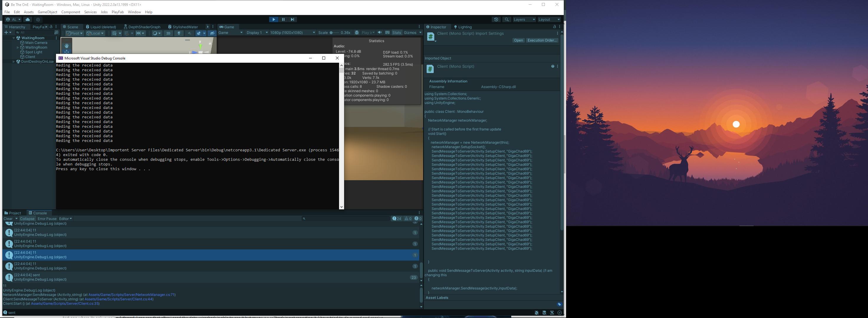Screen dimensions: 868x318
Task: Toggle grid visibility icon in Scene toolbar
Action: click(114, 33)
